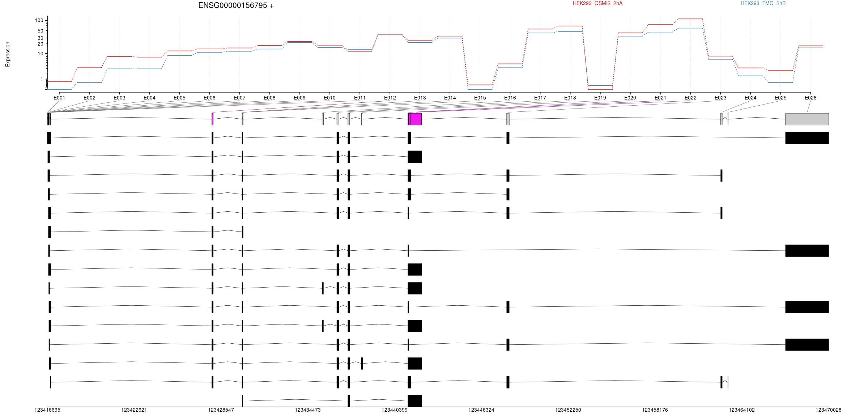Click exon label E025
Viewport: 868px width, 416px height.
780,98
